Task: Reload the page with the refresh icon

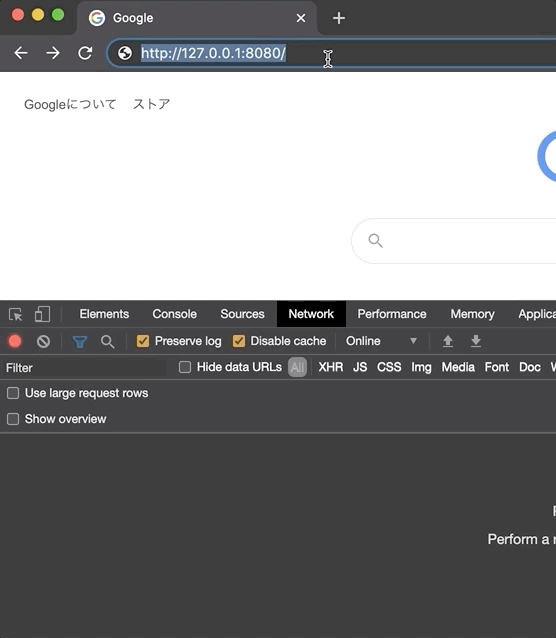Action: [85, 53]
